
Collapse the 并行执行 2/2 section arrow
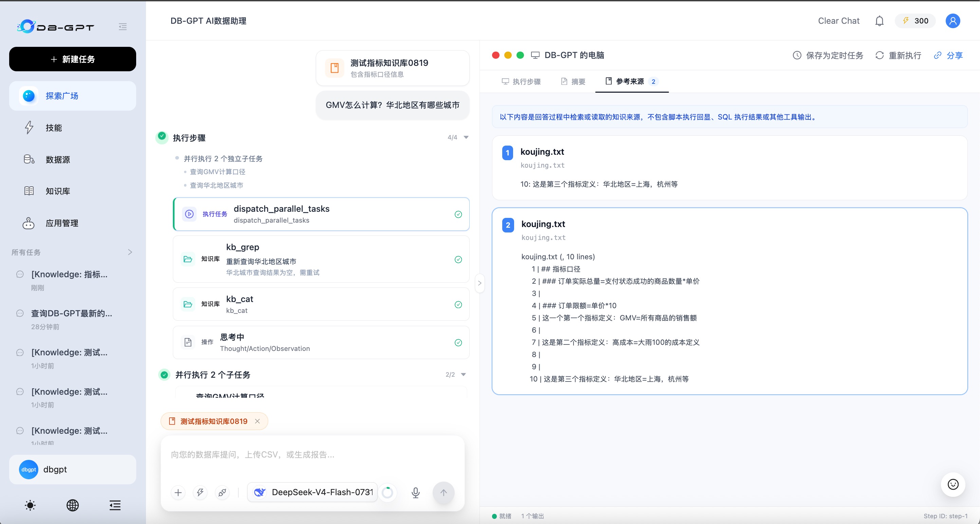coord(464,375)
